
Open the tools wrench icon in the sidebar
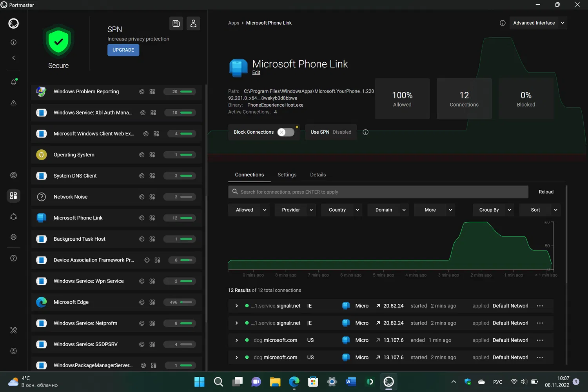click(x=13, y=330)
